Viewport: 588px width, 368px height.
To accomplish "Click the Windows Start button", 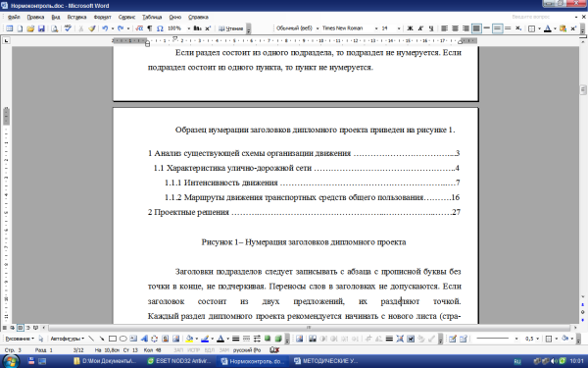I will [11, 361].
